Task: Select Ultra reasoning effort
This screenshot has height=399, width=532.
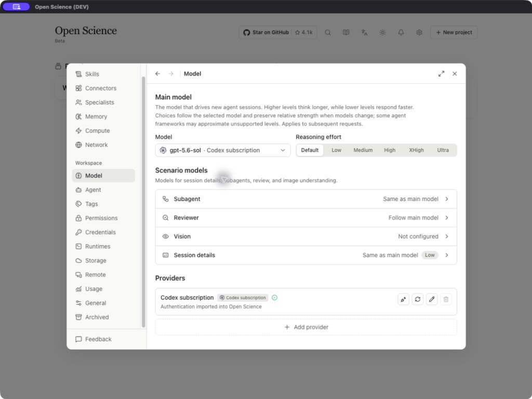Action: pos(443,150)
